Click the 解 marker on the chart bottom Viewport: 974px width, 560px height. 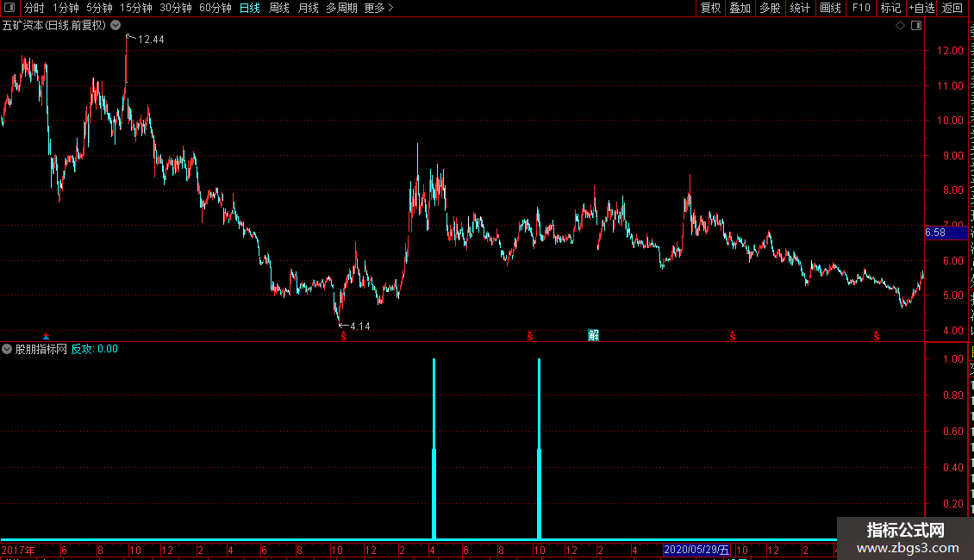(x=593, y=335)
